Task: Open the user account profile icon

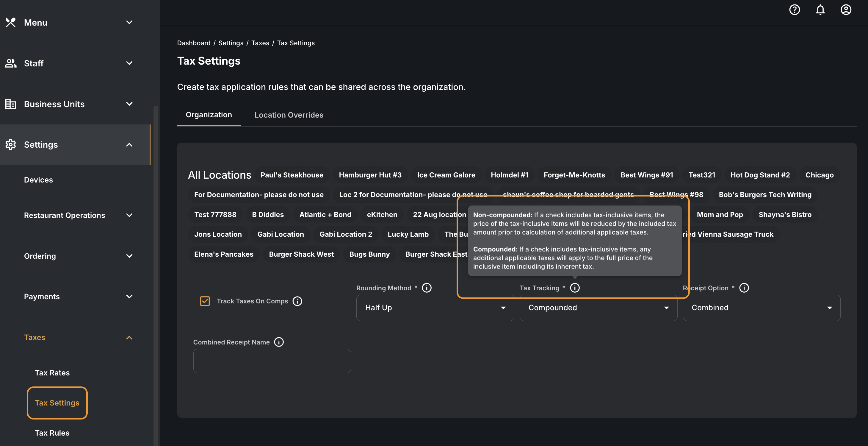Action: tap(846, 10)
